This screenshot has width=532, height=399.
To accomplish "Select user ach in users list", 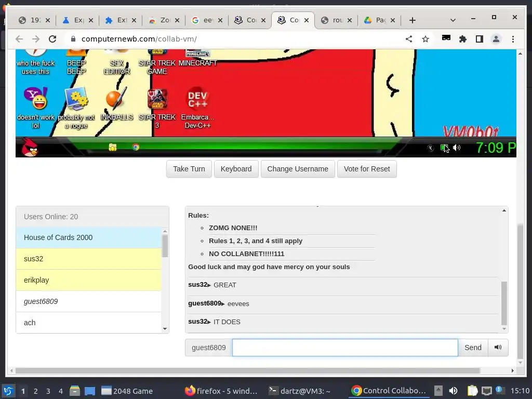I will click(88, 323).
